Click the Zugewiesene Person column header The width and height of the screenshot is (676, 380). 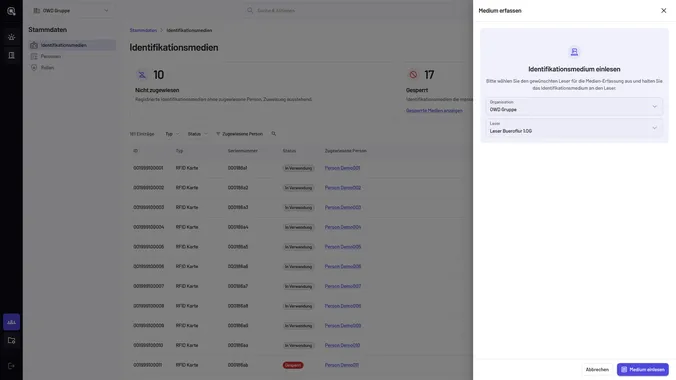pos(345,151)
